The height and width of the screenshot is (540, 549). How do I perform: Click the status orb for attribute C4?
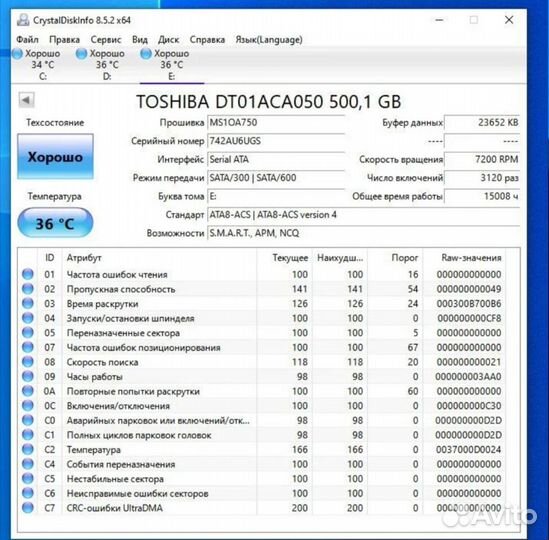(28, 464)
